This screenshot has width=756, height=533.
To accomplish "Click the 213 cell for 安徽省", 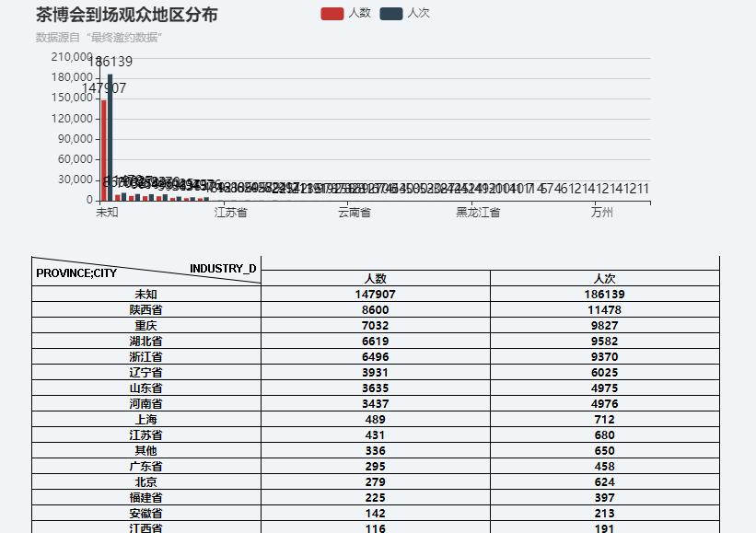I will coord(605,514).
